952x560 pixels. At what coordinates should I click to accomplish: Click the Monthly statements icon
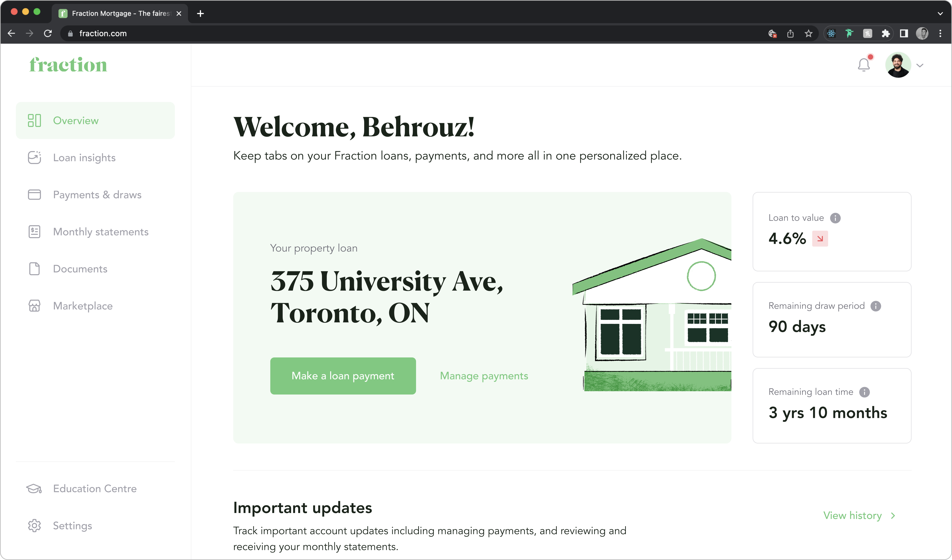pyautogui.click(x=34, y=232)
